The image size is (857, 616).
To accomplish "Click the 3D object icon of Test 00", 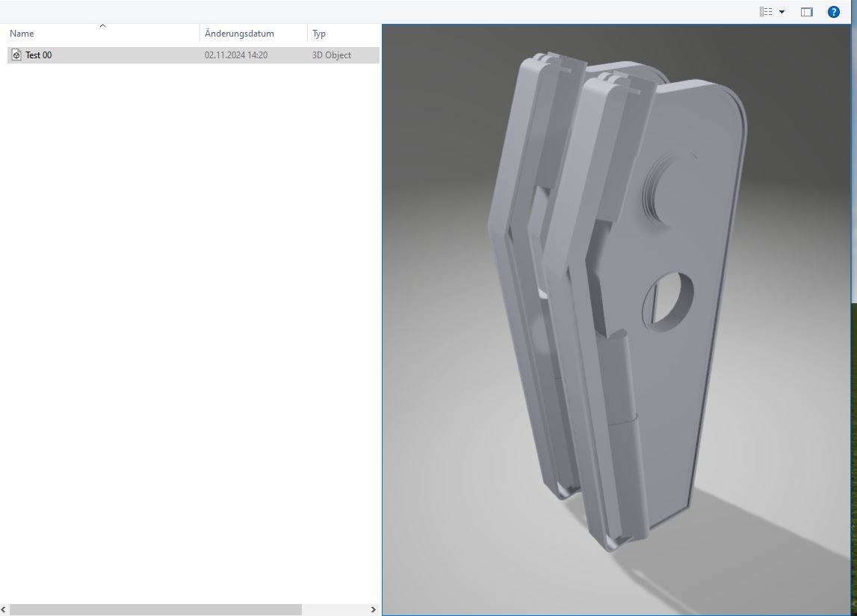I will click(16, 55).
